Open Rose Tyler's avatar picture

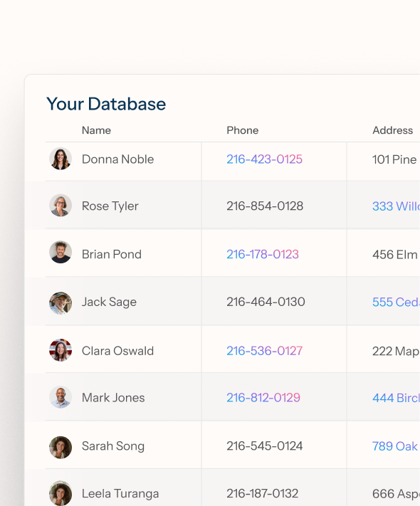click(61, 205)
